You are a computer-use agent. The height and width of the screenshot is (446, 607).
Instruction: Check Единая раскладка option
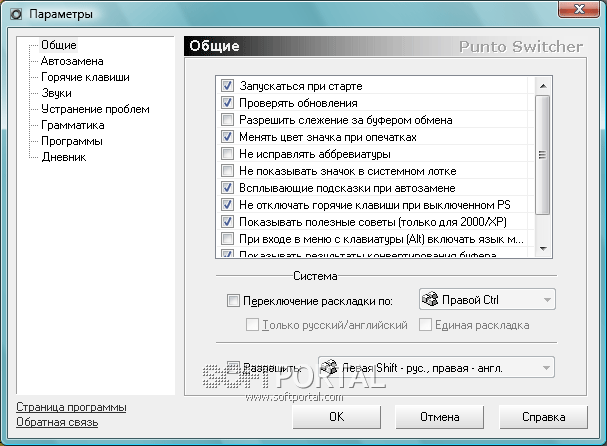coord(425,325)
